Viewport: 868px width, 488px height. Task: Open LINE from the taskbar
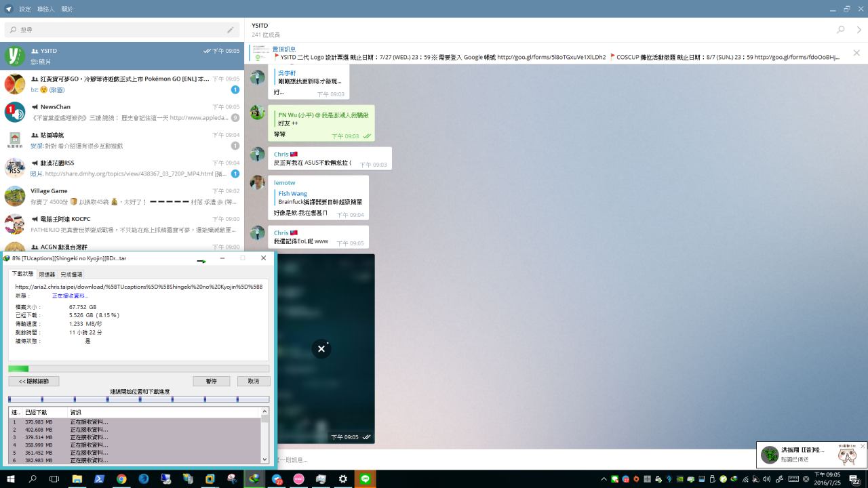click(x=366, y=479)
